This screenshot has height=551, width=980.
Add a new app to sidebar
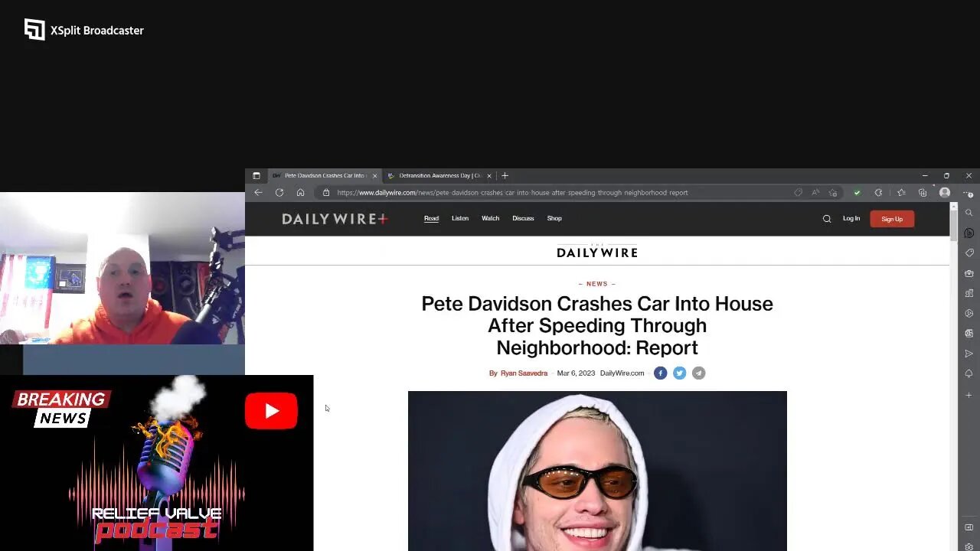click(x=969, y=395)
